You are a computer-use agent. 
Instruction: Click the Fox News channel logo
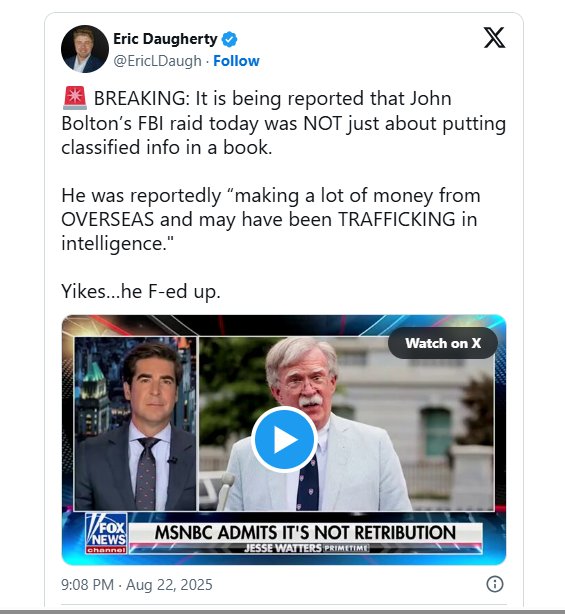[106, 533]
